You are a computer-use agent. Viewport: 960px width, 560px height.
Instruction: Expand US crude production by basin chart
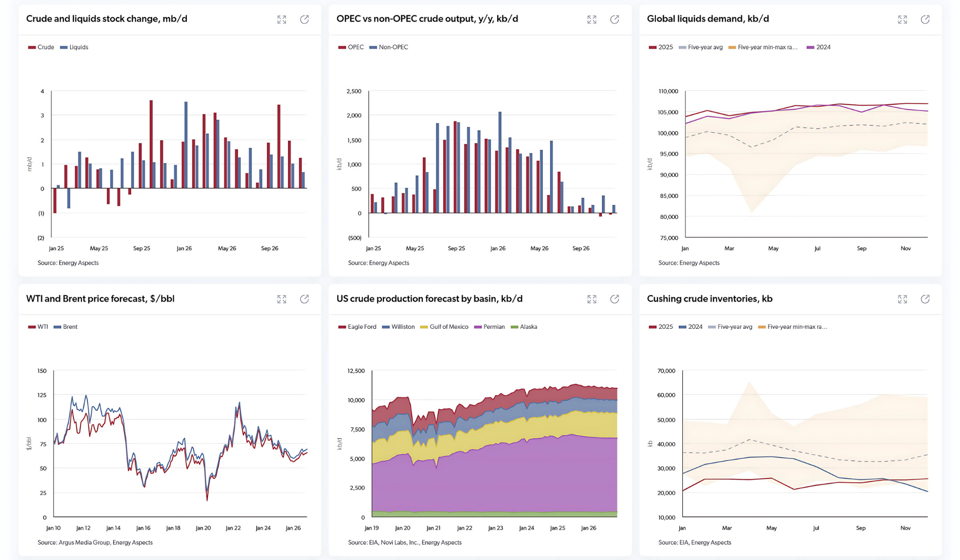pyautogui.click(x=592, y=299)
